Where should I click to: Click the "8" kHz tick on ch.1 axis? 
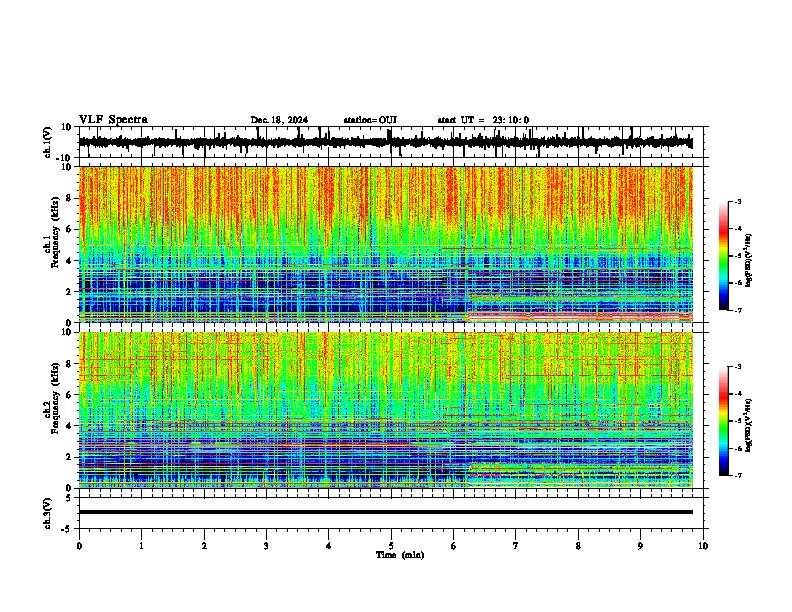(x=69, y=198)
